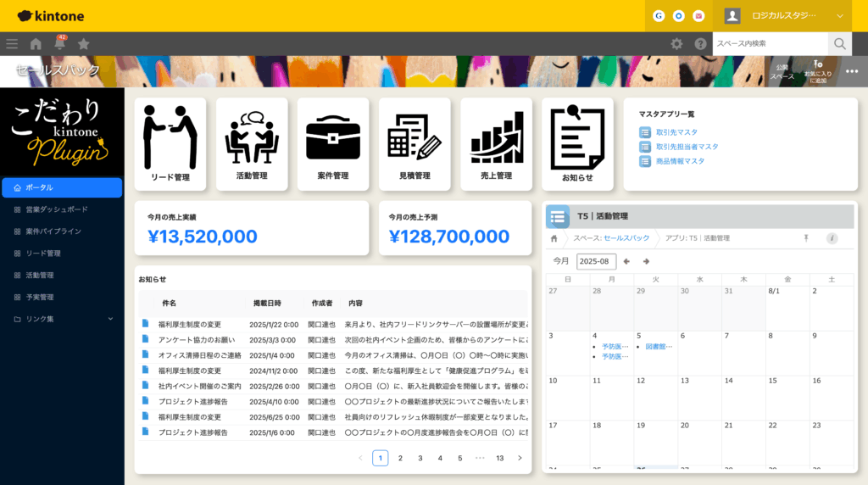Viewport: 868px width, 485px height.
Task: Open the 売上管理 chart tile
Action: point(496,143)
